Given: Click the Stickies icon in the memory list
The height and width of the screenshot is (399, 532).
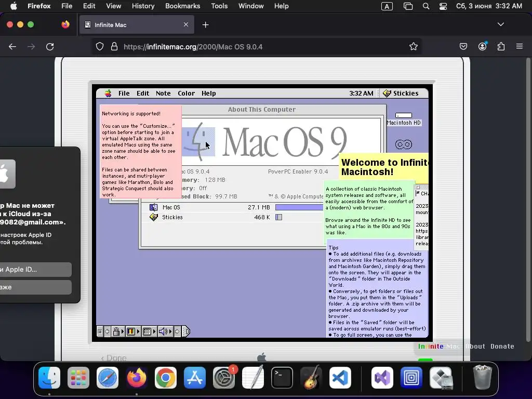Looking at the screenshot, I should 153,217.
